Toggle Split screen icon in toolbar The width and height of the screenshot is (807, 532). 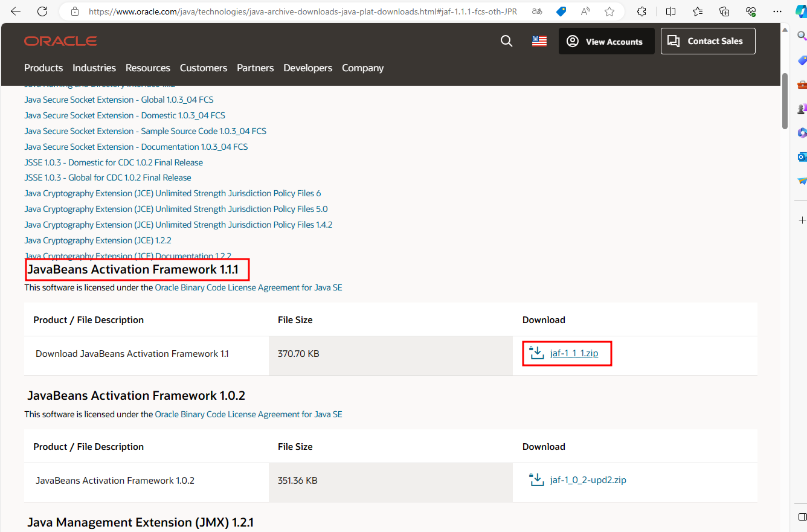pyautogui.click(x=670, y=11)
